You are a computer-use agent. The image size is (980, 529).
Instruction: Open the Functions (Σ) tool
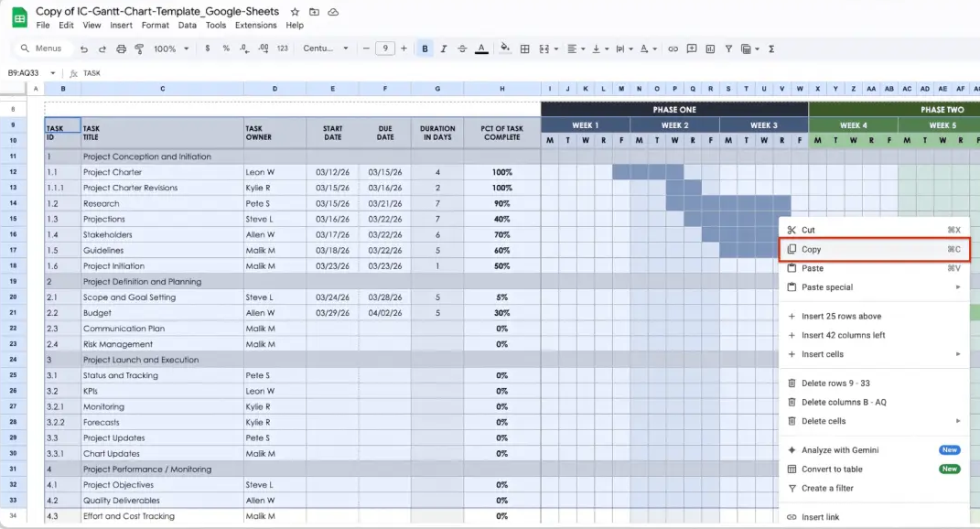[x=771, y=48]
